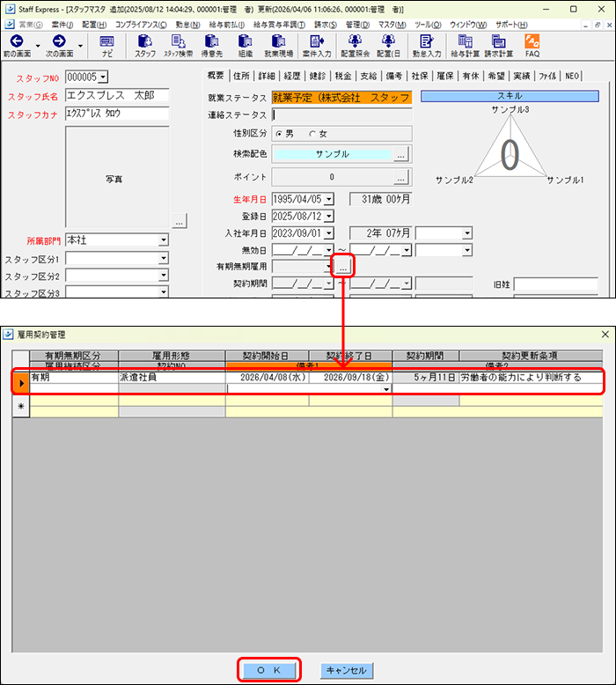Select the 2026/04/08(水) start date cell
The height and width of the screenshot is (685, 616).
click(268, 378)
